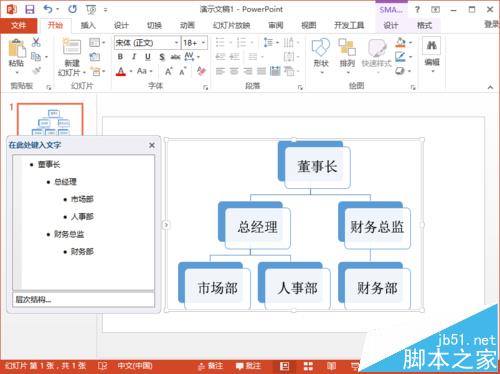Toggle Italic formatting

coord(134,57)
